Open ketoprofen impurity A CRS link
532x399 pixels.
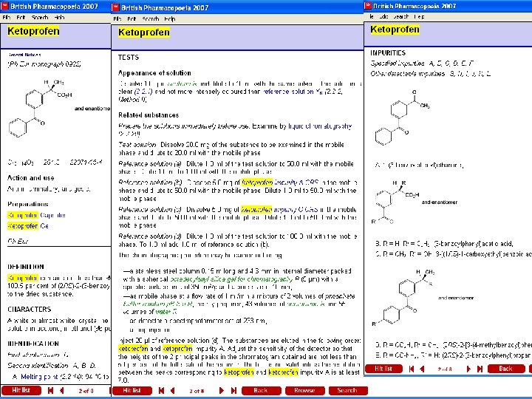[280, 183]
